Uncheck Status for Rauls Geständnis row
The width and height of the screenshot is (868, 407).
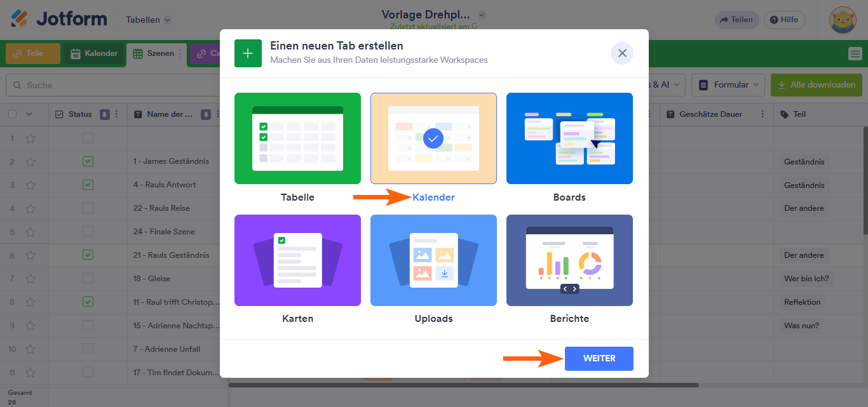pyautogui.click(x=88, y=255)
